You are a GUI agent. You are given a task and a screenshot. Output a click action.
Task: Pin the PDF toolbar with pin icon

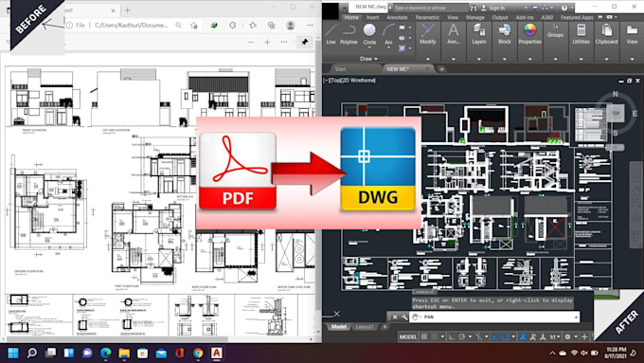(304, 42)
